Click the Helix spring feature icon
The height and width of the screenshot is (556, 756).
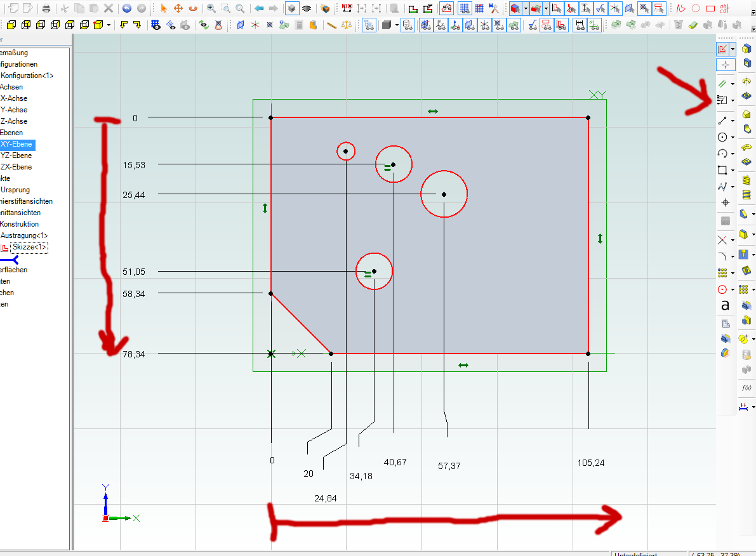point(746,180)
